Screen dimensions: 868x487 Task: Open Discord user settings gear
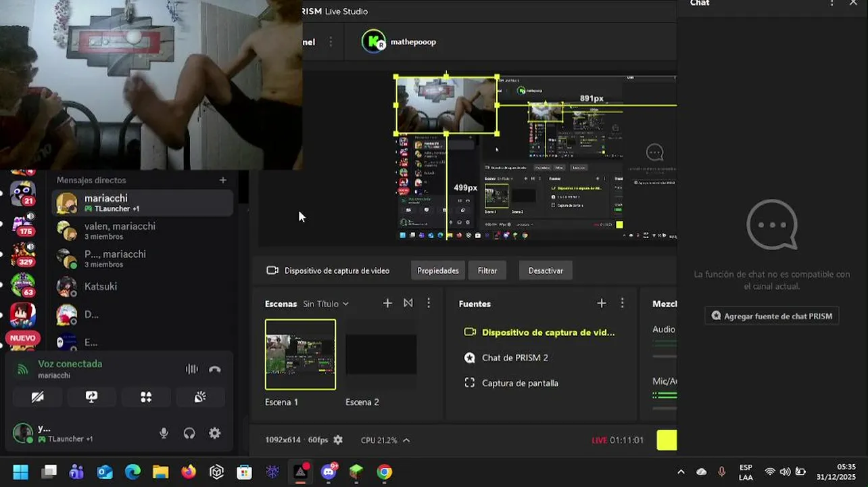215,434
